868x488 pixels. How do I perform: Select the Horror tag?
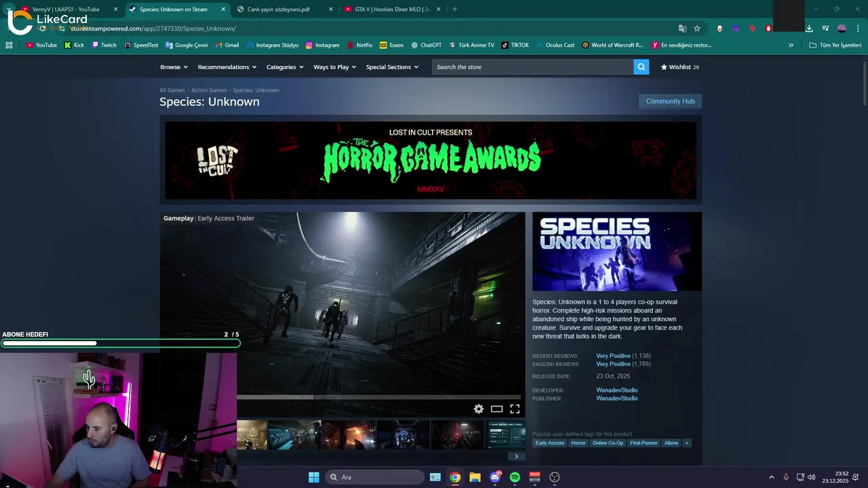tap(578, 443)
